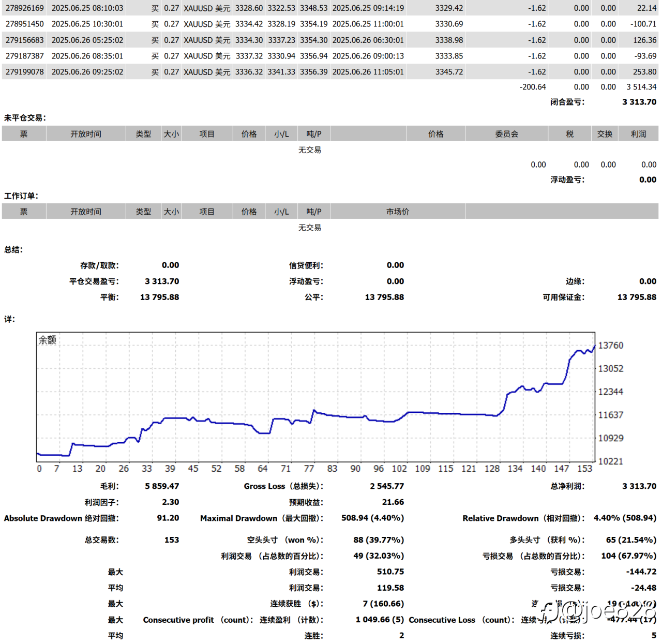Viewport: 662px width, 644px height.
Task: Click ticket number 278926169
Action: pos(25,8)
